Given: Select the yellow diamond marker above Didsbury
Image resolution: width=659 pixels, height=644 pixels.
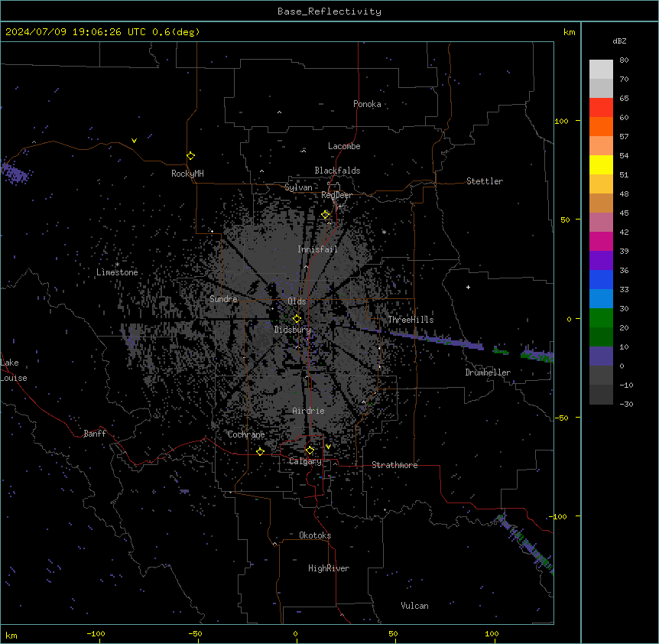Looking at the screenshot, I should 297,319.
